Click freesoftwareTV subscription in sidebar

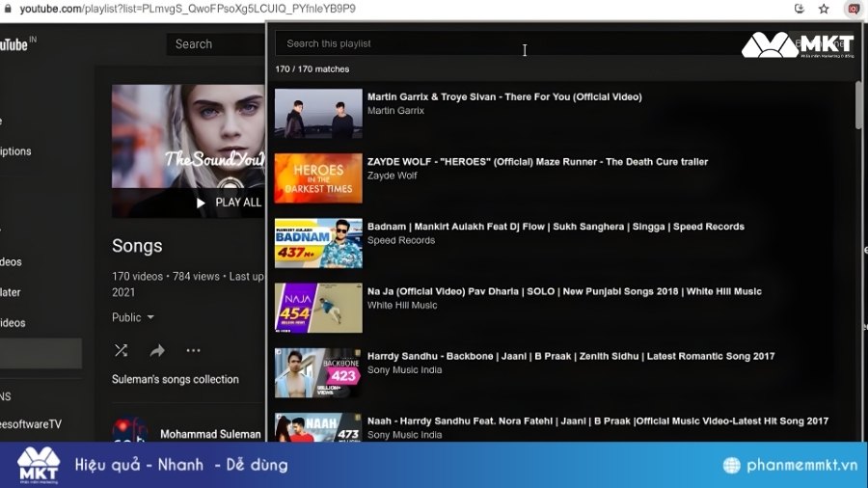click(x=31, y=424)
